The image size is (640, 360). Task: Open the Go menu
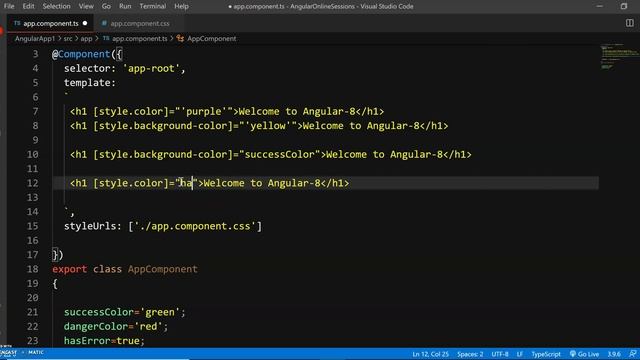click(106, 6)
